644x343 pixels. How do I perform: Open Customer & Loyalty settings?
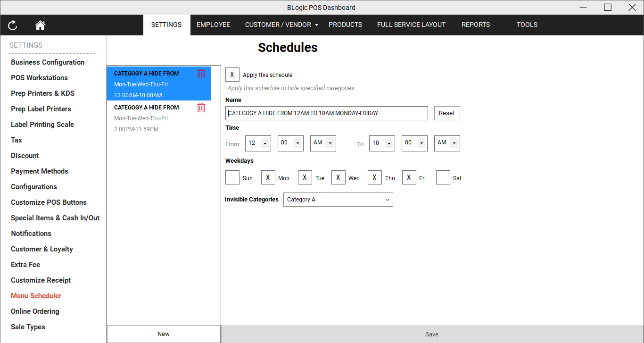(42, 249)
